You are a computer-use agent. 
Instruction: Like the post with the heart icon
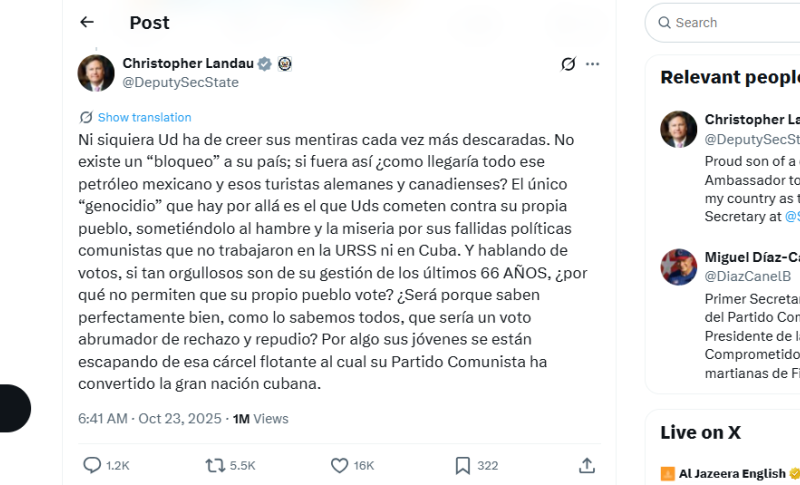[339, 465]
